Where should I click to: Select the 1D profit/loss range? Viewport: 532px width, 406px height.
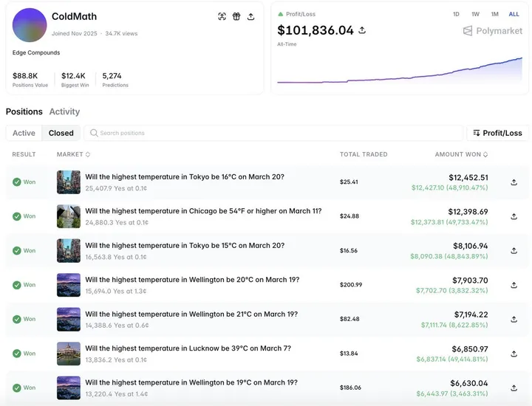(456, 14)
